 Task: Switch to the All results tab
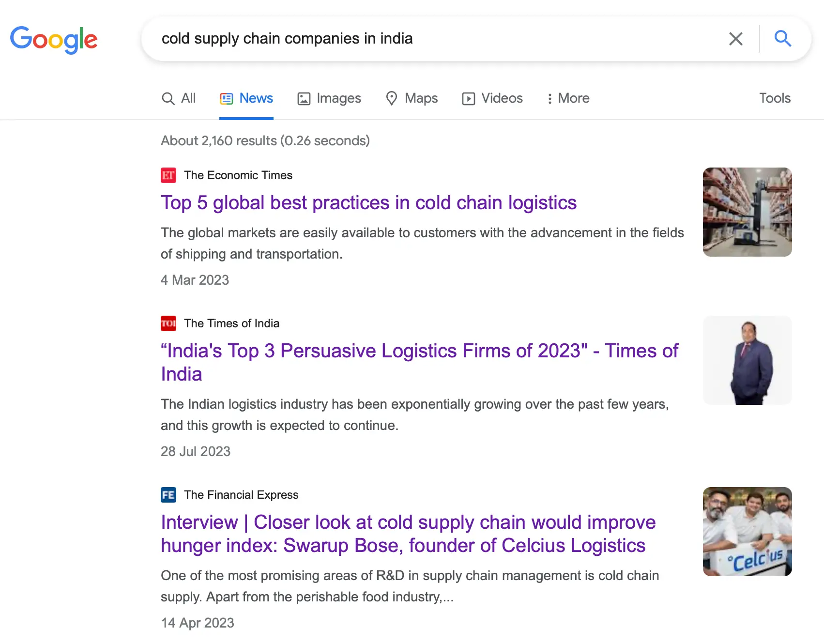click(x=179, y=98)
